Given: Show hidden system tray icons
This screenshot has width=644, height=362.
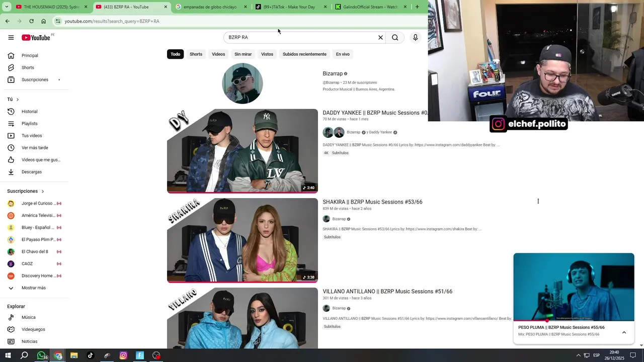Looking at the screenshot, I should click(x=578, y=355).
